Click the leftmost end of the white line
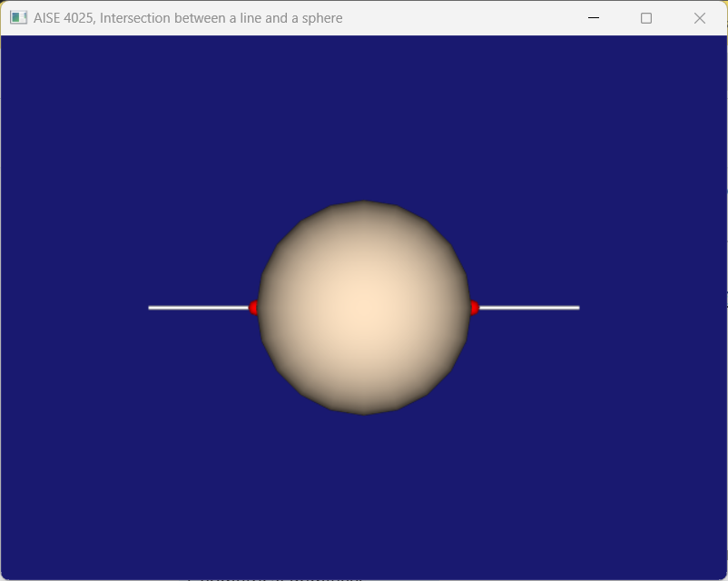This screenshot has height=581, width=728. click(x=150, y=308)
